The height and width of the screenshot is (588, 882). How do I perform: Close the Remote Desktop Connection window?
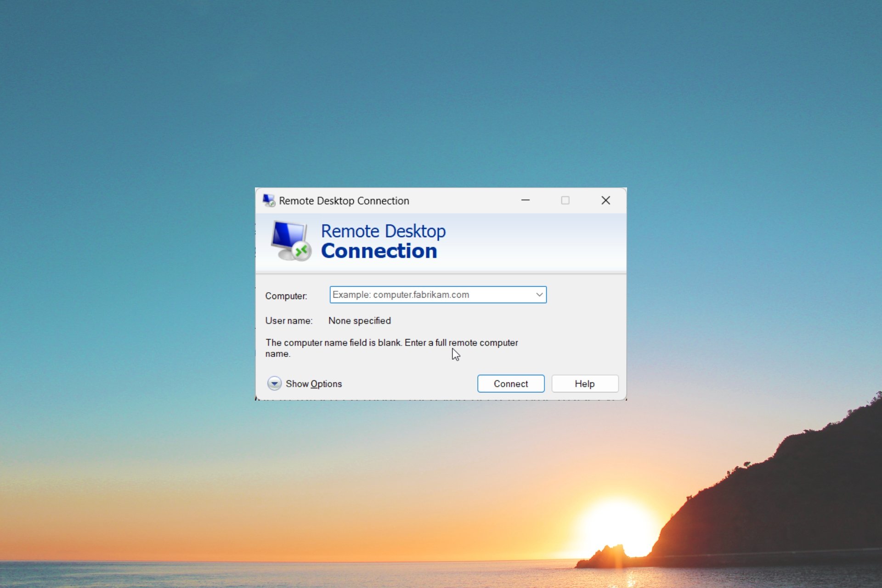pyautogui.click(x=606, y=200)
